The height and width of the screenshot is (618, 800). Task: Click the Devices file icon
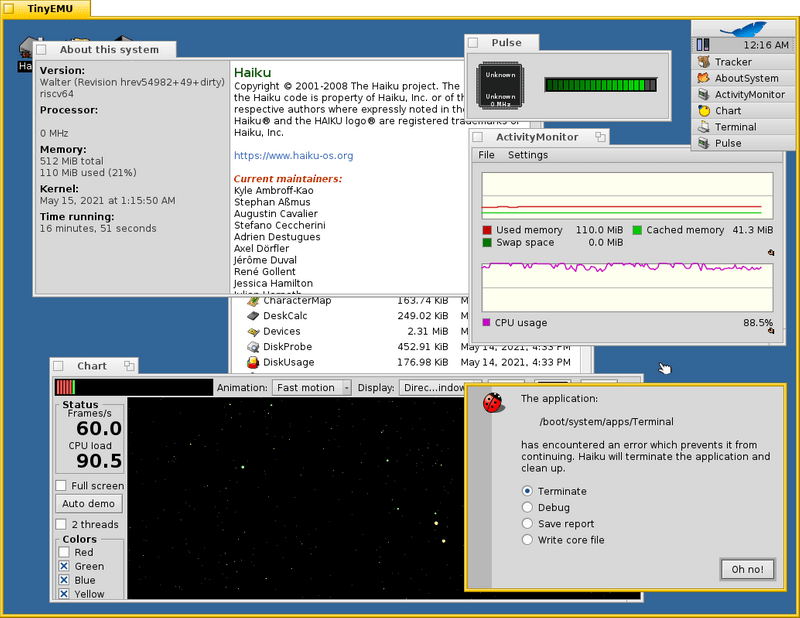click(x=253, y=331)
